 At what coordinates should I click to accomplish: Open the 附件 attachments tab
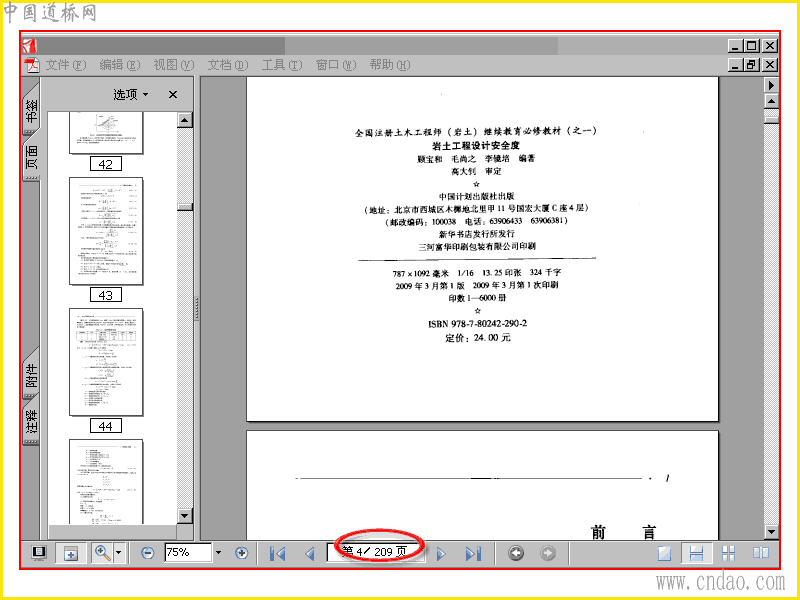[x=31, y=374]
